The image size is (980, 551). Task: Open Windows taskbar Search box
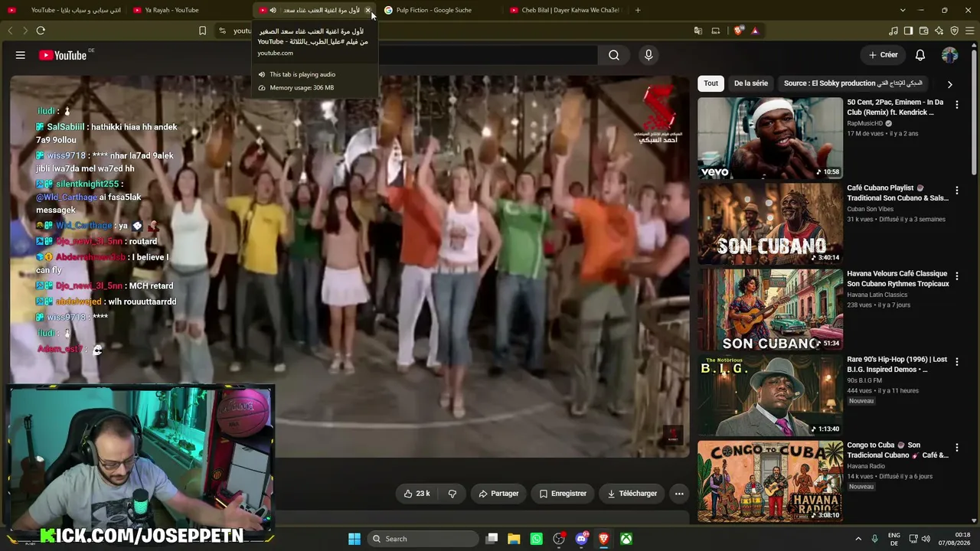click(x=423, y=539)
